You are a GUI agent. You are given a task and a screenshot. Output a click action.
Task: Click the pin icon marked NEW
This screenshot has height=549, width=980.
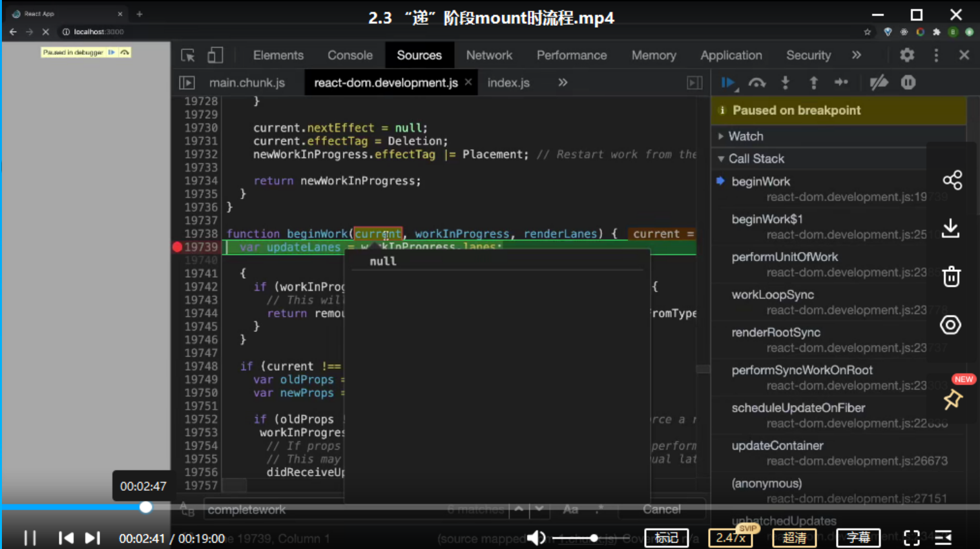coord(952,400)
